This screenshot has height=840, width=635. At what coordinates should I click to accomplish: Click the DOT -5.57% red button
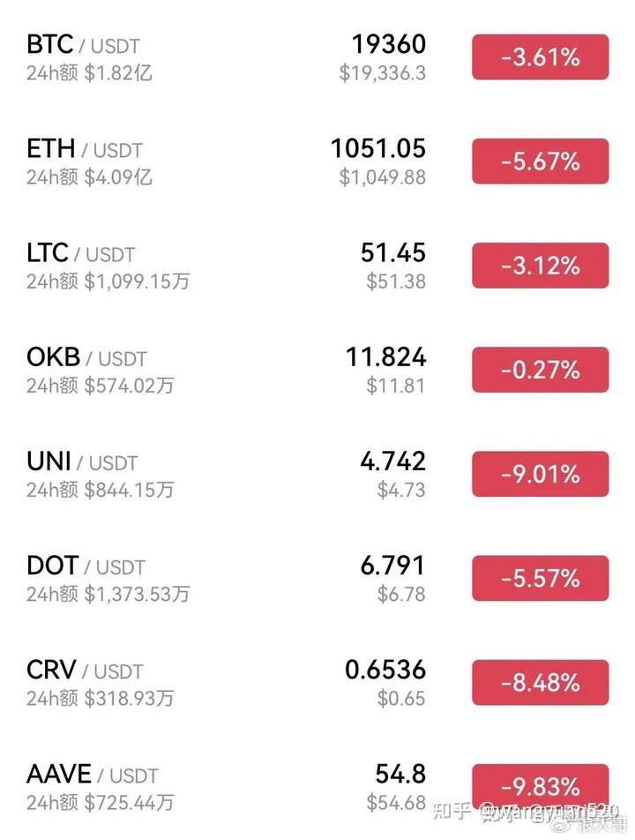coord(540,579)
